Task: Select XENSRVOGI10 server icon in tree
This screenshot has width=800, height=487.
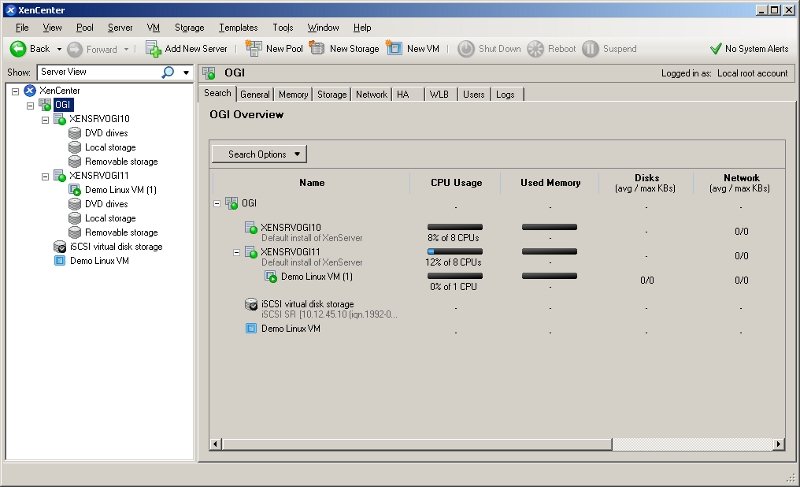Action: 60,119
